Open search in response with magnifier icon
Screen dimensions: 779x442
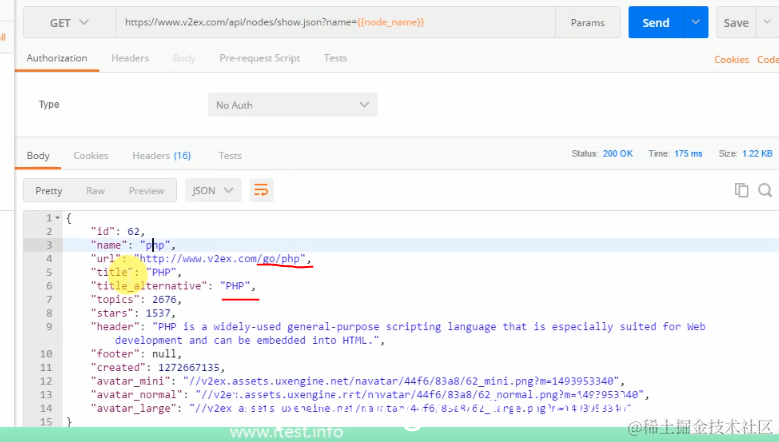pyautogui.click(x=765, y=190)
